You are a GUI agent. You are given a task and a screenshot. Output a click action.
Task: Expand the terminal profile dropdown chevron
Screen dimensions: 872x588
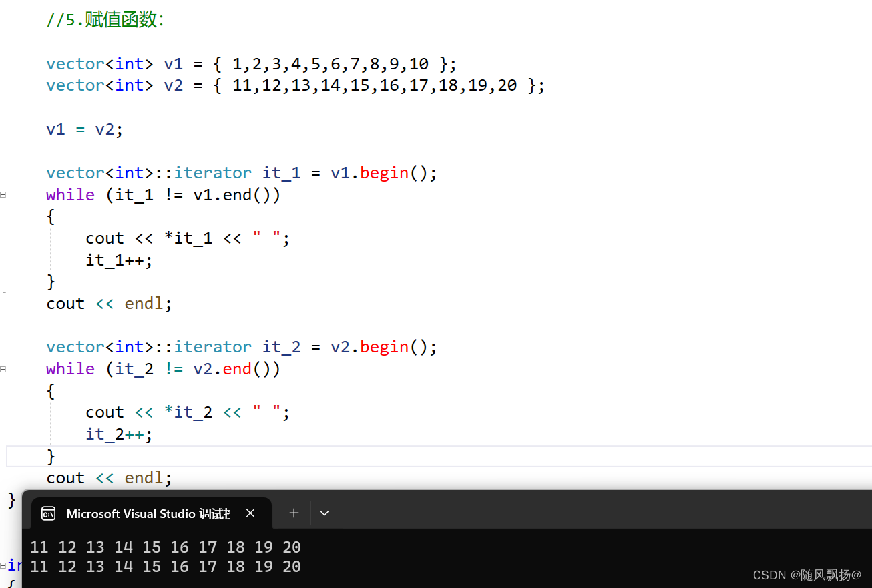pos(324,513)
